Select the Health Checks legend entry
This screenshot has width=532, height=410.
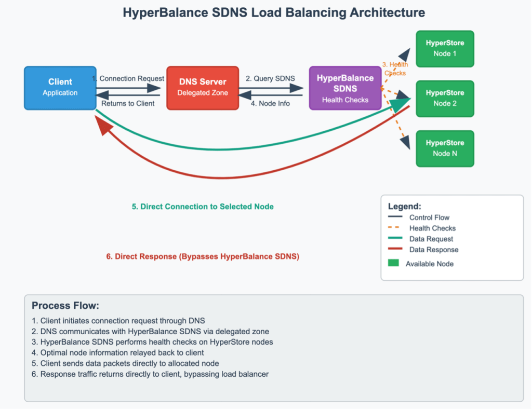(x=422, y=228)
